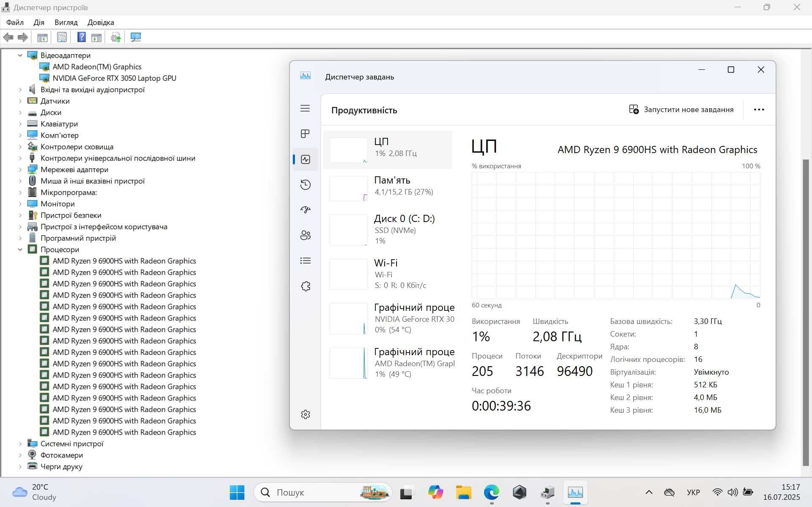Click scan for hardware changes monitor icon
This screenshot has width=812, height=507.
coord(136,37)
